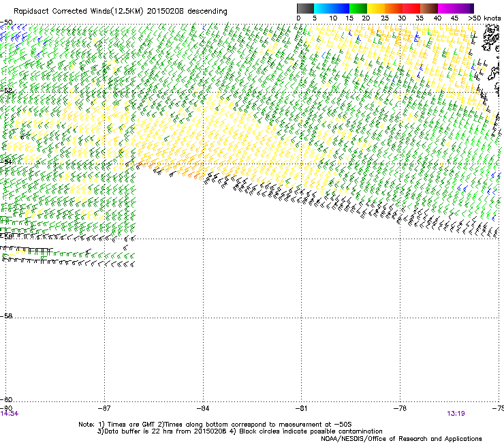Click the gray 0-5 knots color band

pos(305,8)
